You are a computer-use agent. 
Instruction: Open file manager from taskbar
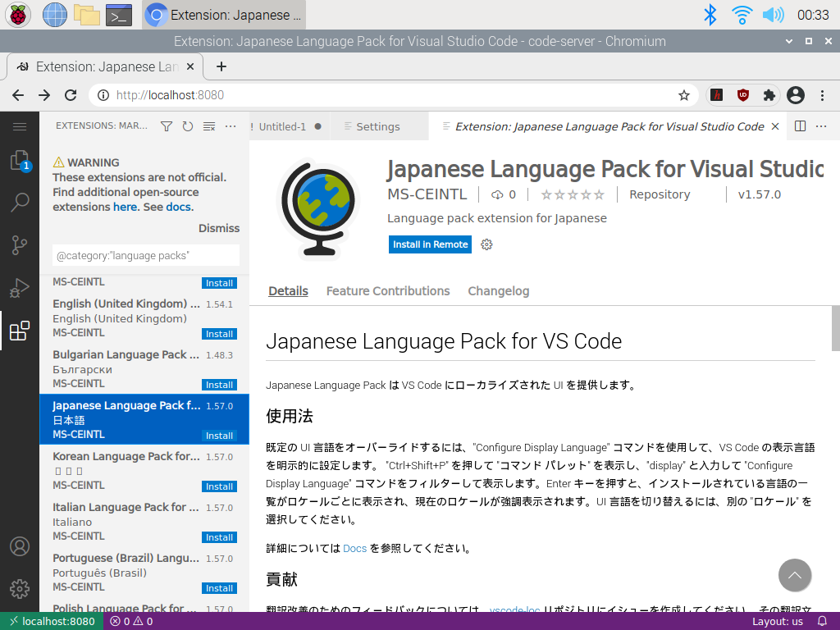point(87,15)
